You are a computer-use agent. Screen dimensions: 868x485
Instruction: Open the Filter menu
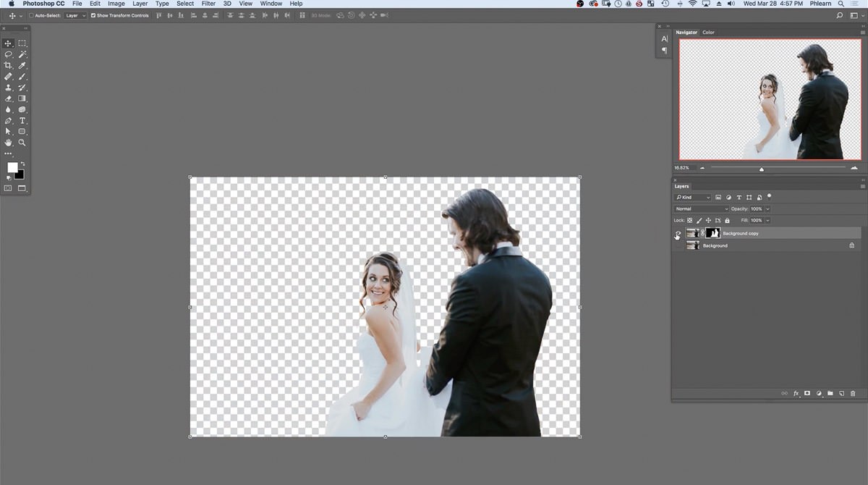pos(208,4)
